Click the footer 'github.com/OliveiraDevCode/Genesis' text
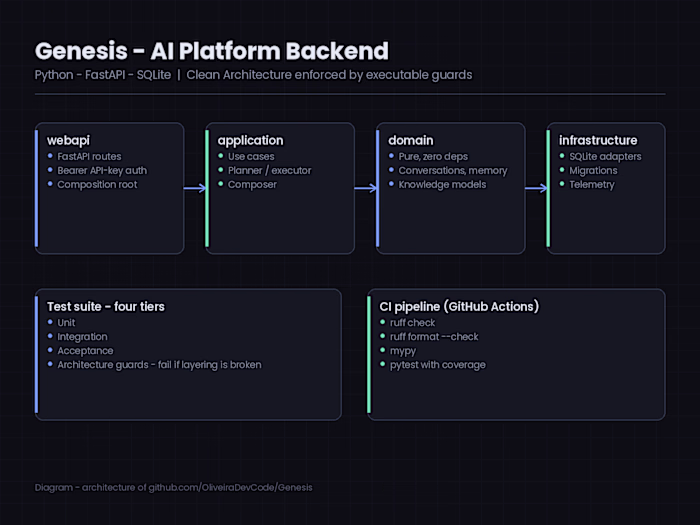The height and width of the screenshot is (525, 700). (230, 488)
